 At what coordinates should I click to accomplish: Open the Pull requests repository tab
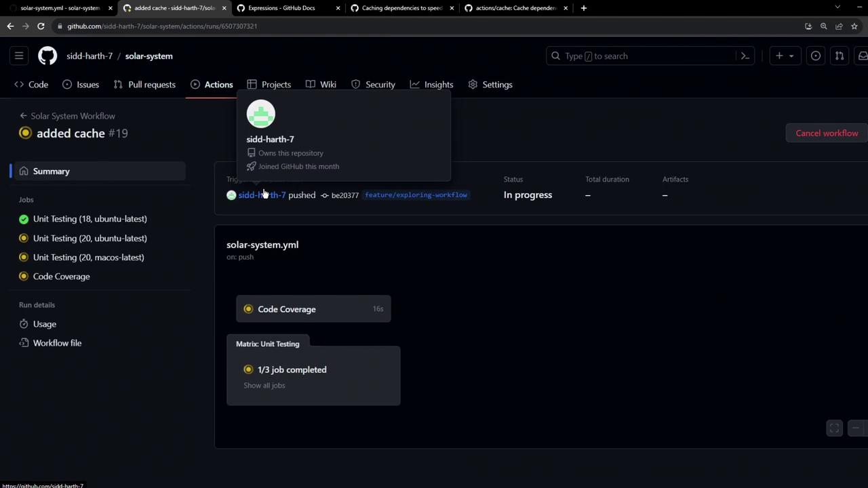tap(144, 85)
